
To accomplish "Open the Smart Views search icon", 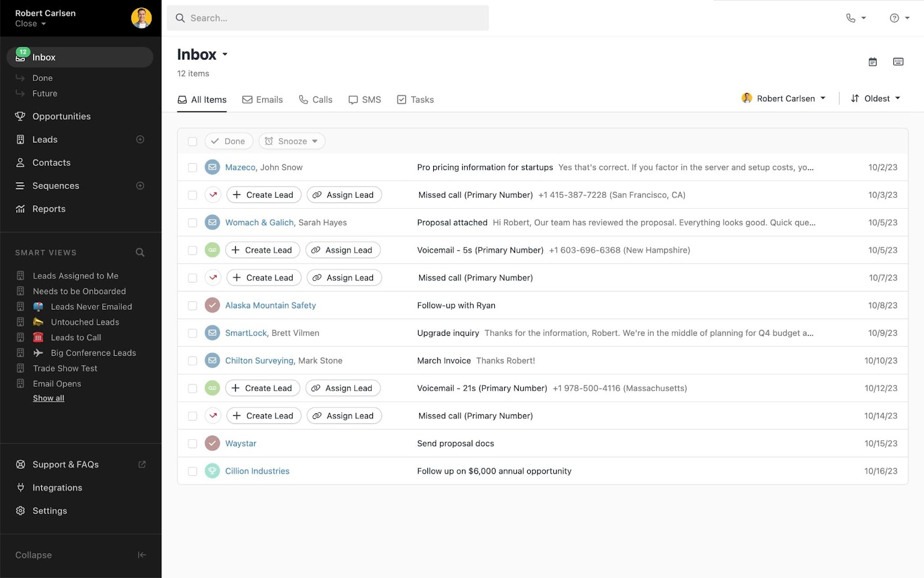I will click(140, 252).
